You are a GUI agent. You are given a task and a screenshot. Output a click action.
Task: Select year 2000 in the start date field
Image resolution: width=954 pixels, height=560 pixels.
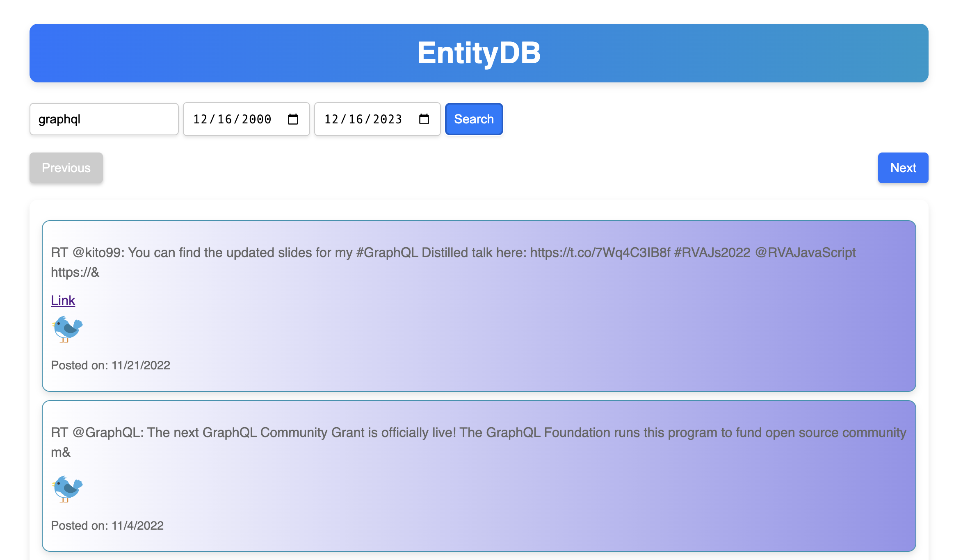pos(256,119)
